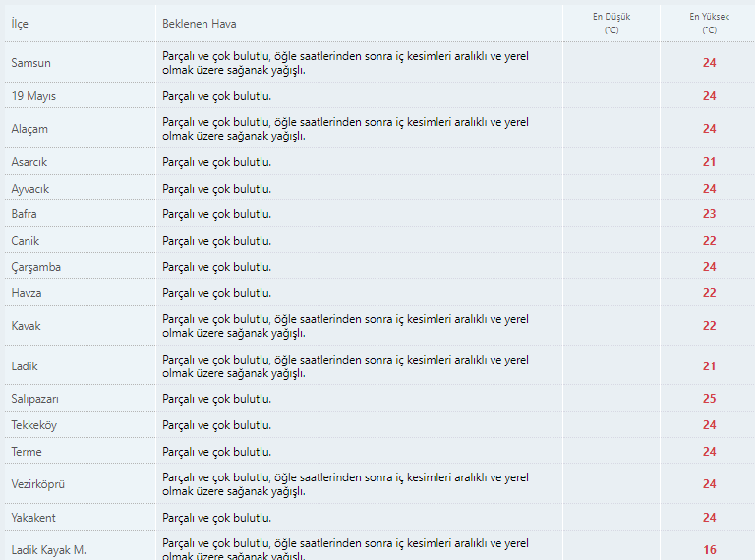Select the Asarcık district name
The height and width of the screenshot is (560, 755).
[29, 162]
